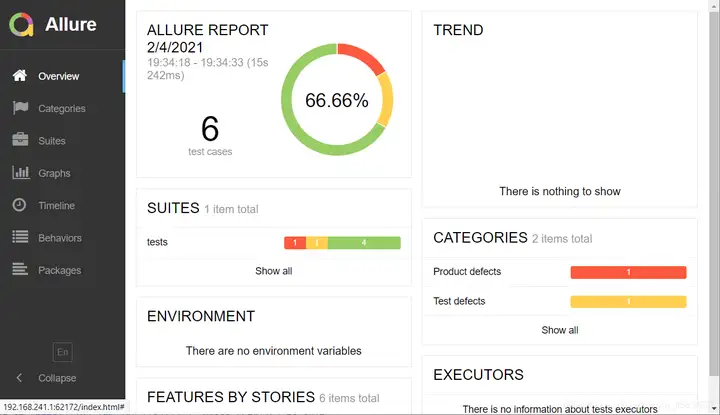Click 'There is nothing to show' text
This screenshot has width=720, height=415.
tap(560, 191)
